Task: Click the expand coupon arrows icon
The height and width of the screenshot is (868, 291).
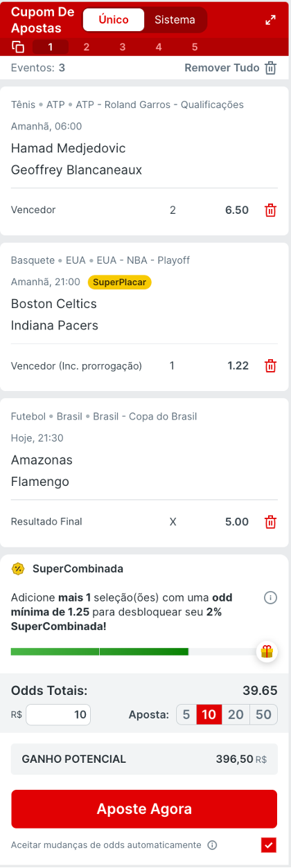Action: pyautogui.click(x=270, y=21)
